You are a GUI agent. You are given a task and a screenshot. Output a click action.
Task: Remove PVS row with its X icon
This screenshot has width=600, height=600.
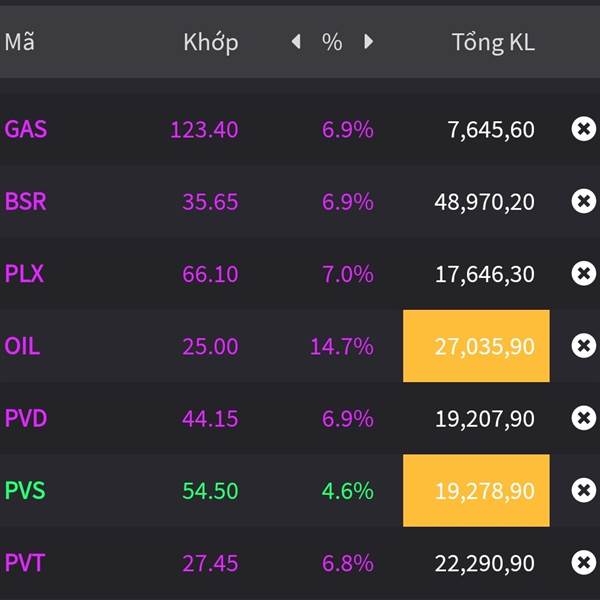point(583,490)
